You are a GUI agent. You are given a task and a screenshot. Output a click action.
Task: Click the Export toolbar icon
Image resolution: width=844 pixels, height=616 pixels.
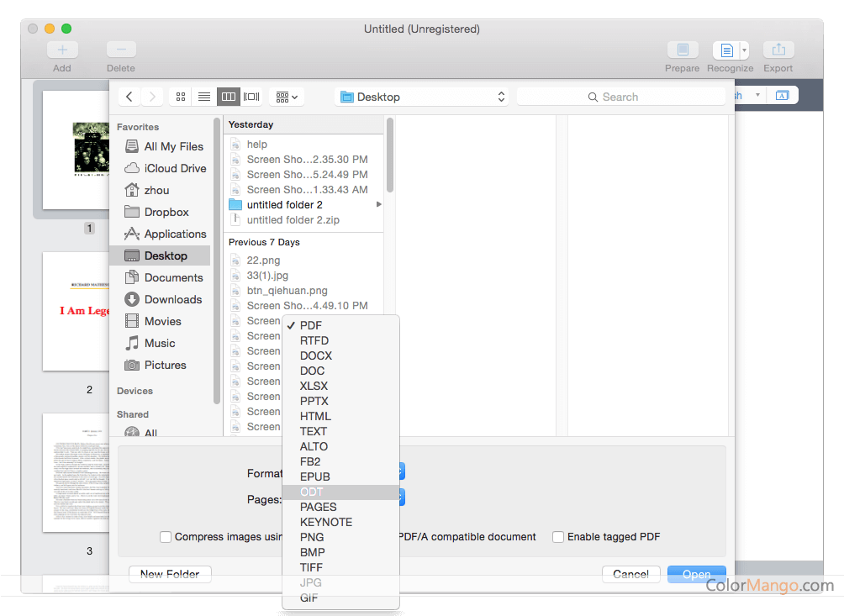[778, 50]
